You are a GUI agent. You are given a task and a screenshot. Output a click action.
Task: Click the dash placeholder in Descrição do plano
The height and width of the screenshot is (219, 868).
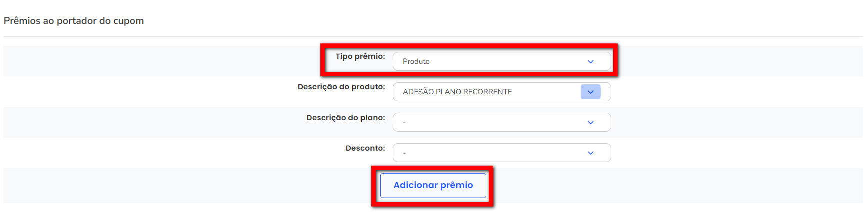coord(404,123)
